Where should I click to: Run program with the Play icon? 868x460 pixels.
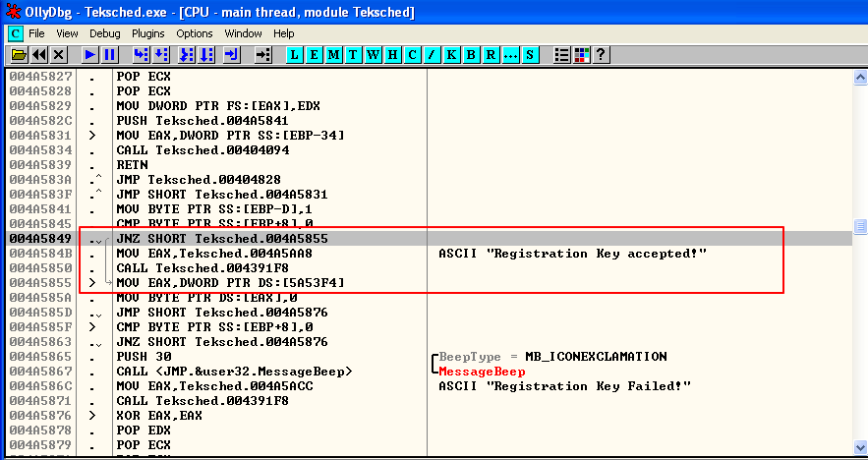pos(89,54)
